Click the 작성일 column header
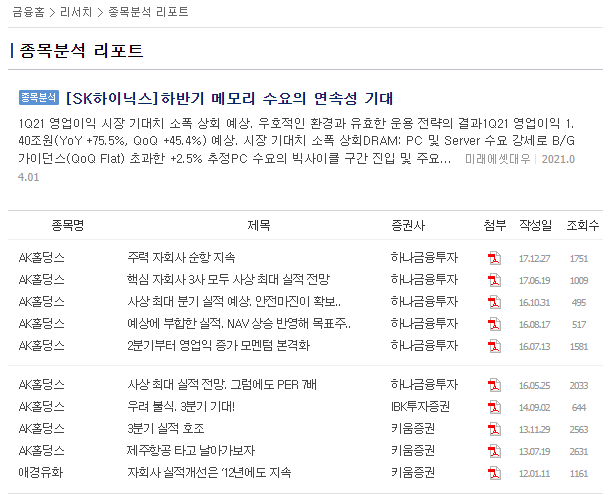611x500 pixels. tap(535, 225)
